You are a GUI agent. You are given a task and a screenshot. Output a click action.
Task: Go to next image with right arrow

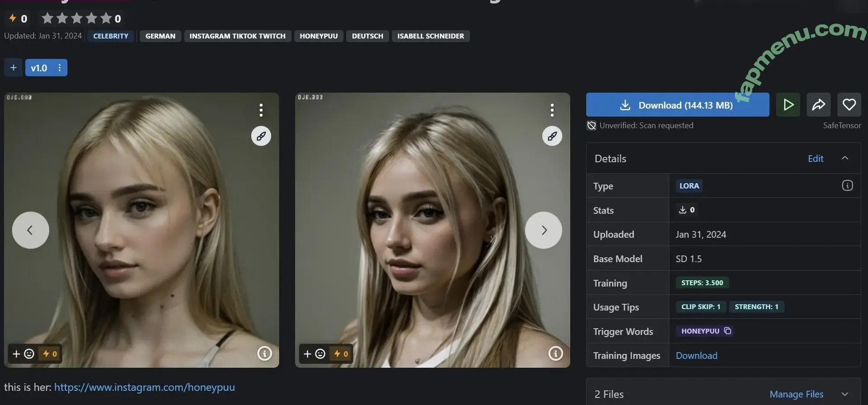[x=543, y=230]
